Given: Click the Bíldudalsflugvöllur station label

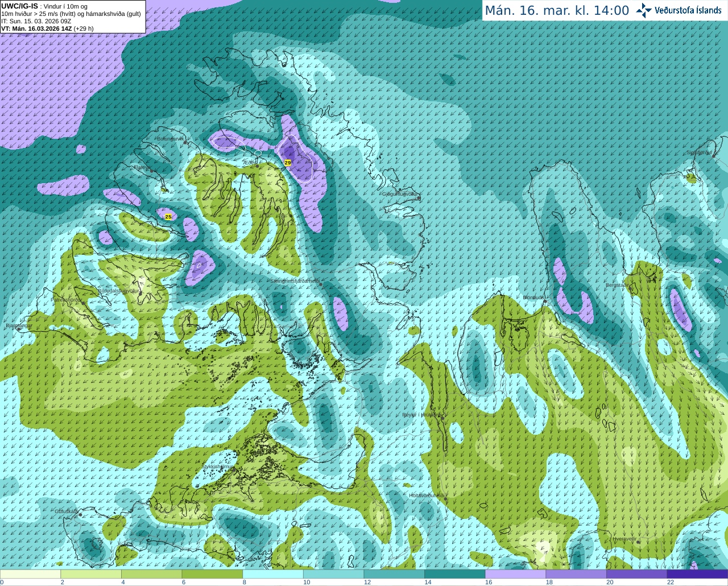Looking at the screenshot, I should click(118, 290).
